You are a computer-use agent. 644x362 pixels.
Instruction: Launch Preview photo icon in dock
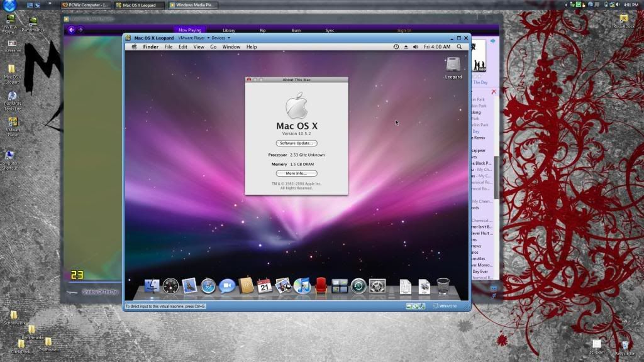(283, 286)
